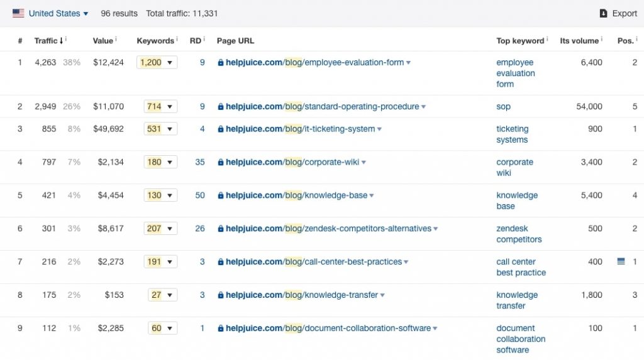644x360 pixels.
Task: Click the Export button label
Action: (x=625, y=13)
